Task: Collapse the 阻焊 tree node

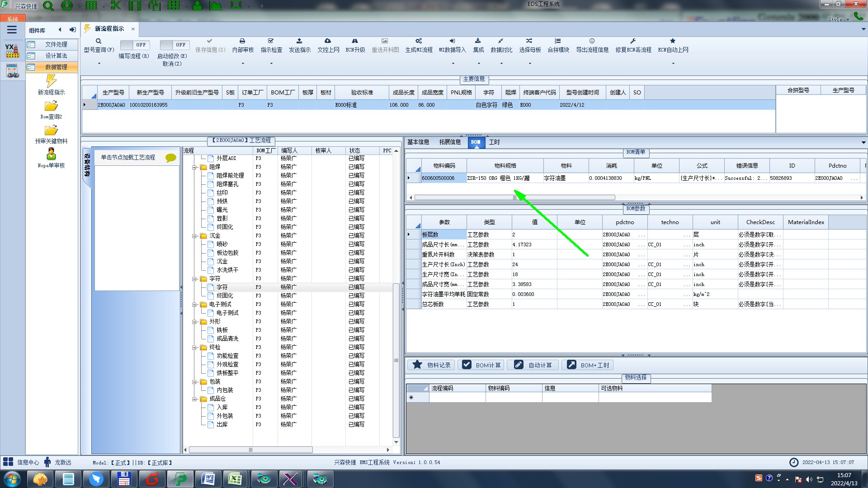Action: (x=194, y=167)
